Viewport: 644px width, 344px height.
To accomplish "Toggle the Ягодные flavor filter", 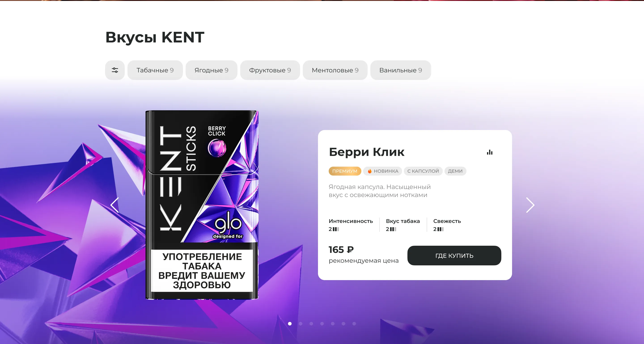I will pos(211,70).
